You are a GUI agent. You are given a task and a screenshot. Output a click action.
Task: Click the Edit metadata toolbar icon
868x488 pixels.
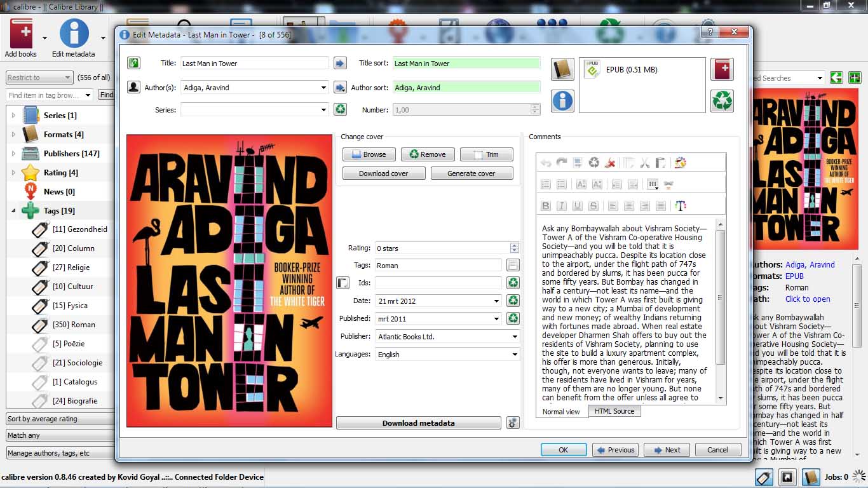[74, 38]
